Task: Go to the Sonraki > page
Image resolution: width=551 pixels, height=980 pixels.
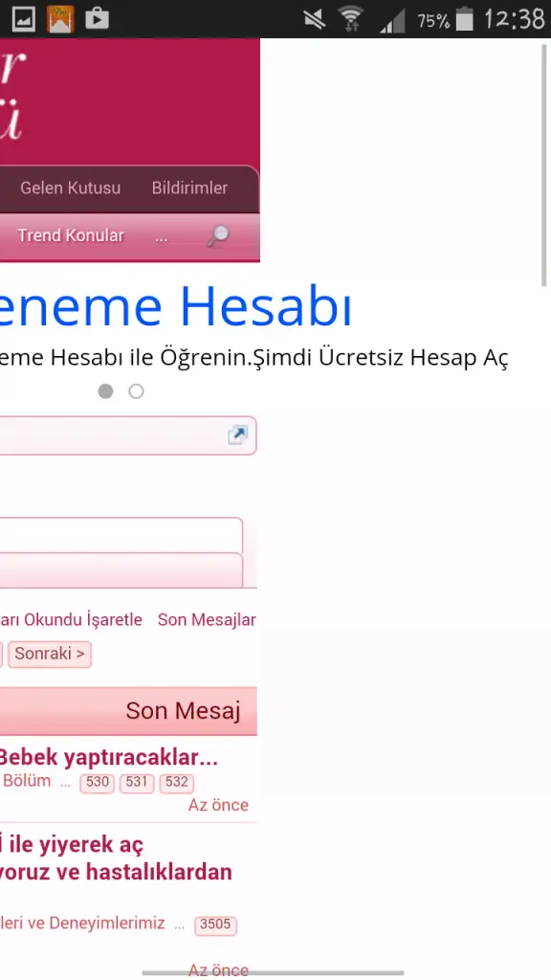Action: pos(50,654)
